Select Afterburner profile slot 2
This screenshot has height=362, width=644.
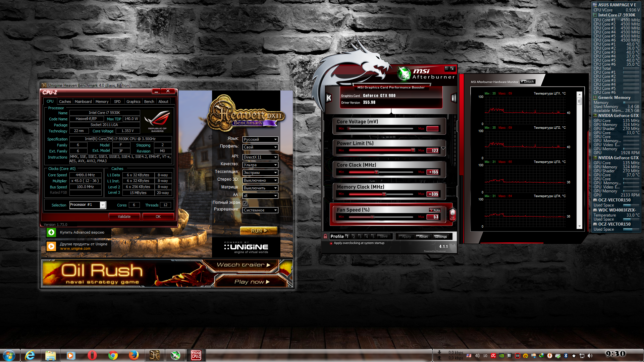click(354, 237)
